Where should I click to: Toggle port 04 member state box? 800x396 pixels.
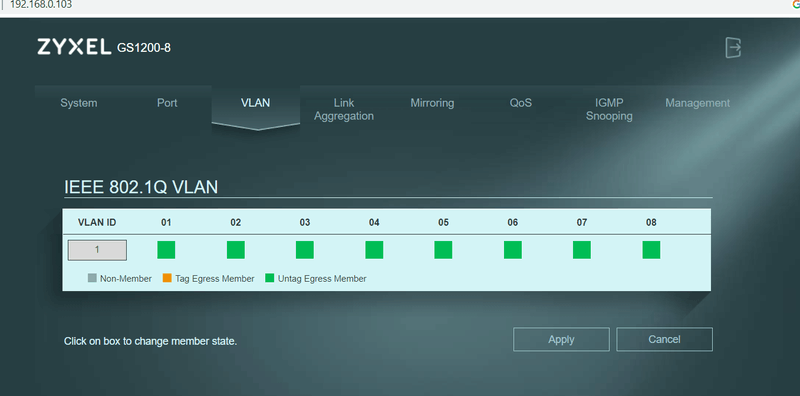click(x=374, y=250)
